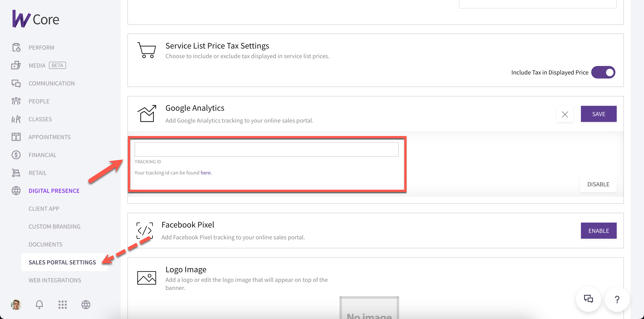Go to WEB INTEGRATIONS submenu

(55, 280)
